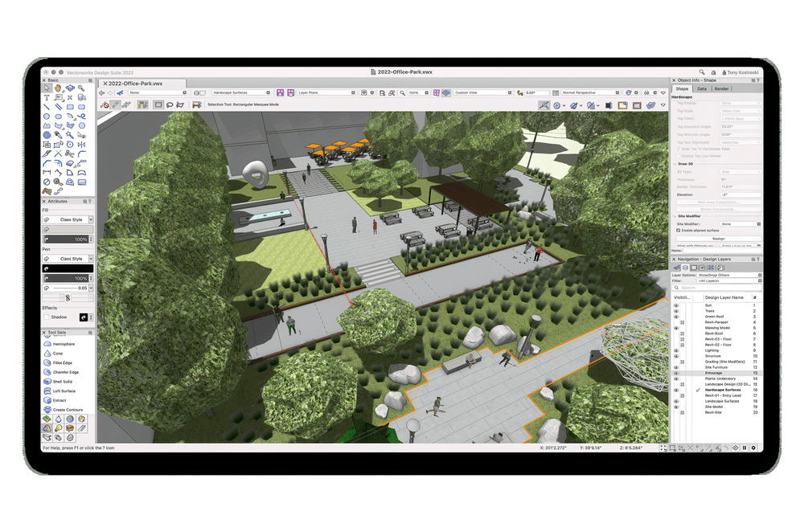Image resolution: width=804 pixels, height=532 pixels.
Task: Click the Search field in Navigation palette
Action: tap(716, 287)
